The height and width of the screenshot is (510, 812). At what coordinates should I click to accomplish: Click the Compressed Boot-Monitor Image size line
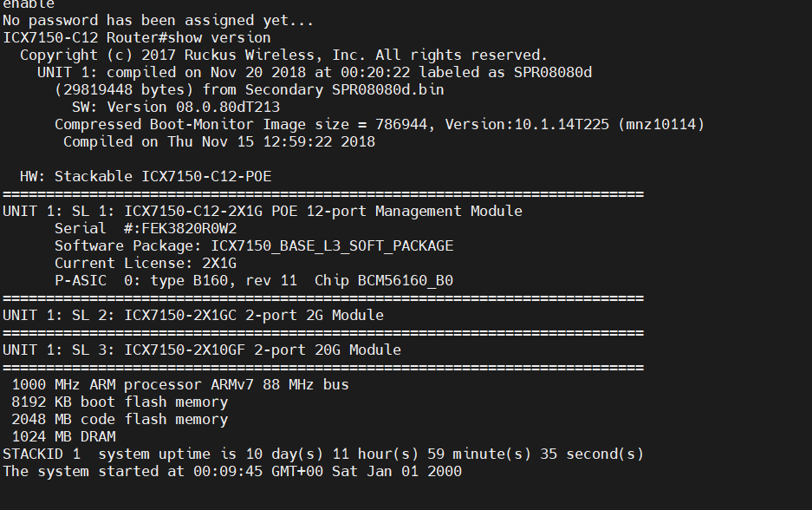click(x=379, y=124)
